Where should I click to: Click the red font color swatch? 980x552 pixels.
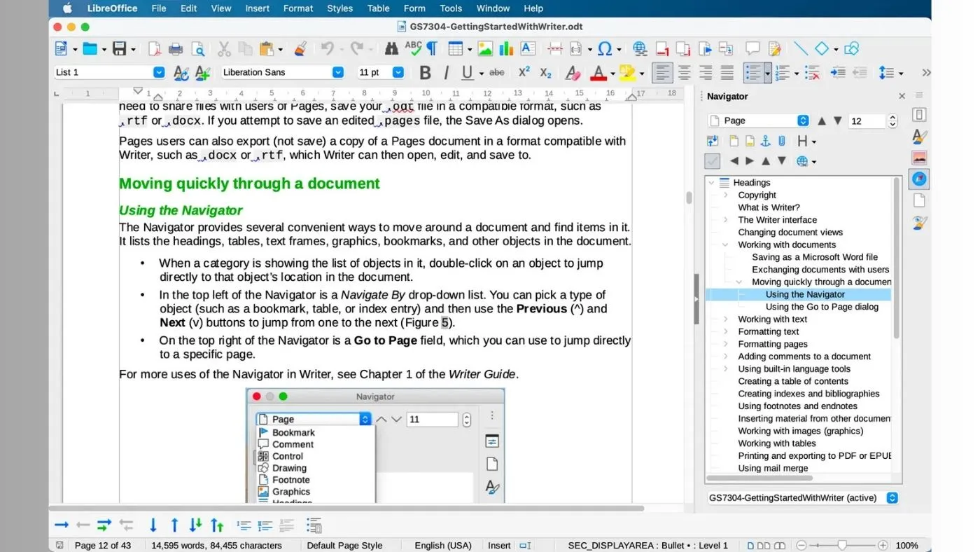pyautogui.click(x=598, y=72)
